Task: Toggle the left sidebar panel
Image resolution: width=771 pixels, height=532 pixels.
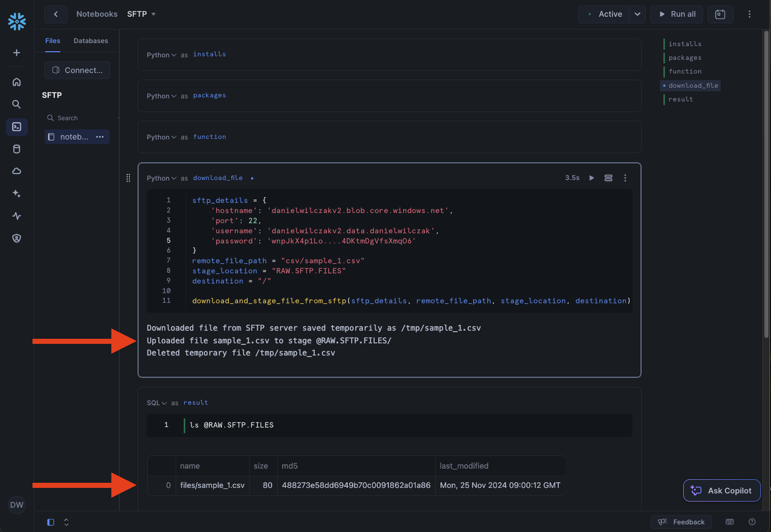Action: (x=51, y=522)
